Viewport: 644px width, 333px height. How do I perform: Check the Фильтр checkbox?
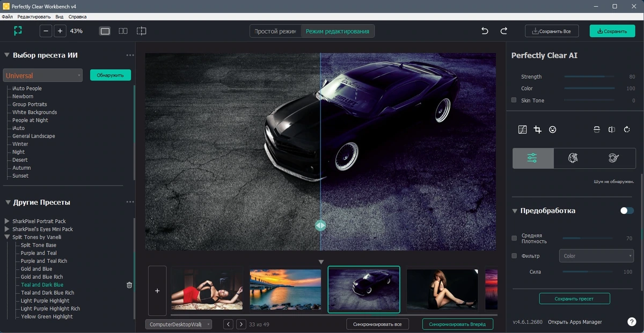(x=514, y=256)
